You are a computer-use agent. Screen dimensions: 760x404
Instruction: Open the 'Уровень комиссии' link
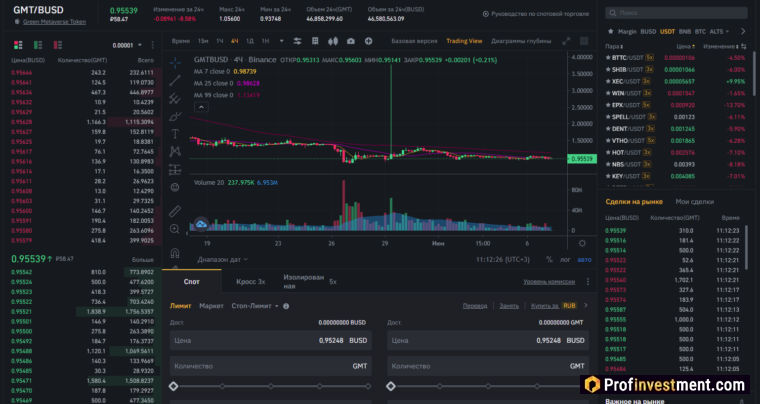pos(549,281)
